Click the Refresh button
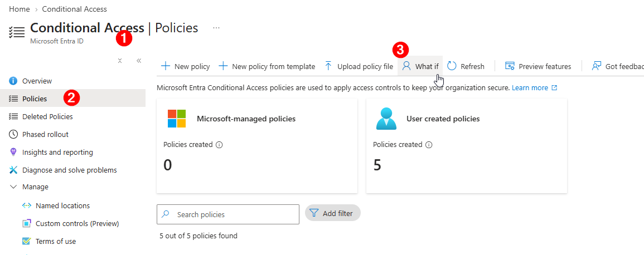The height and width of the screenshot is (255, 644). pyautogui.click(x=466, y=66)
